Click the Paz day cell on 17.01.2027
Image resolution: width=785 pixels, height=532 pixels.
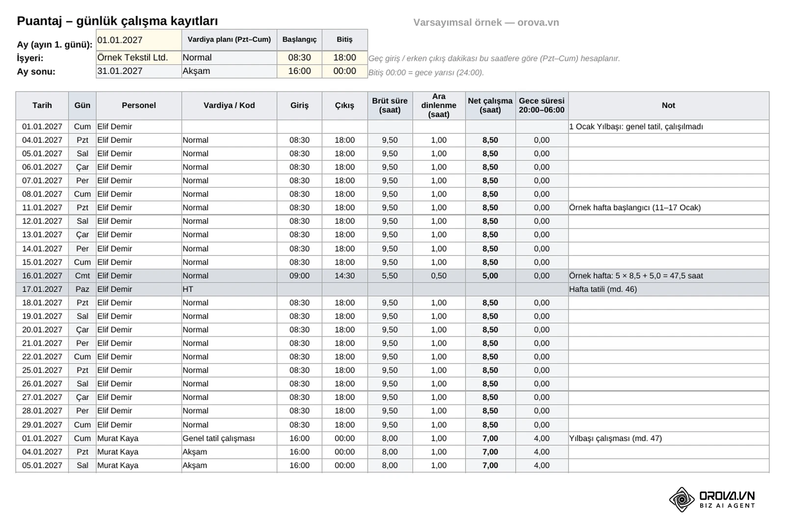[x=82, y=289]
